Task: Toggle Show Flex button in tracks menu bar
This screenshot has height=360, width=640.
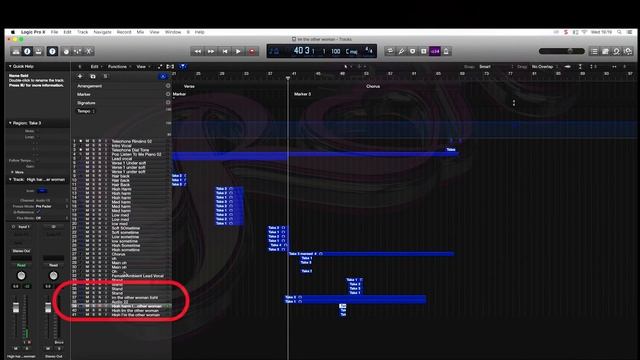Action: [x=170, y=67]
